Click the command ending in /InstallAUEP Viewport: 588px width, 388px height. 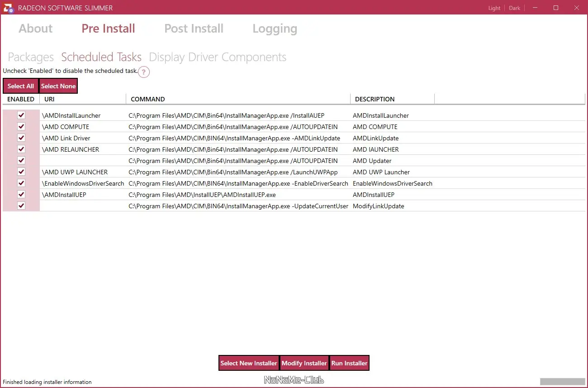[x=227, y=115]
